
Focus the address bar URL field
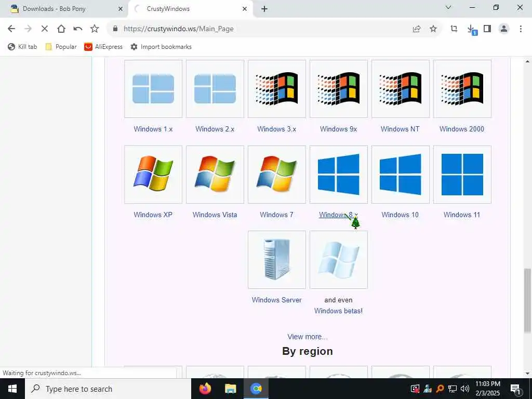[x=264, y=29]
